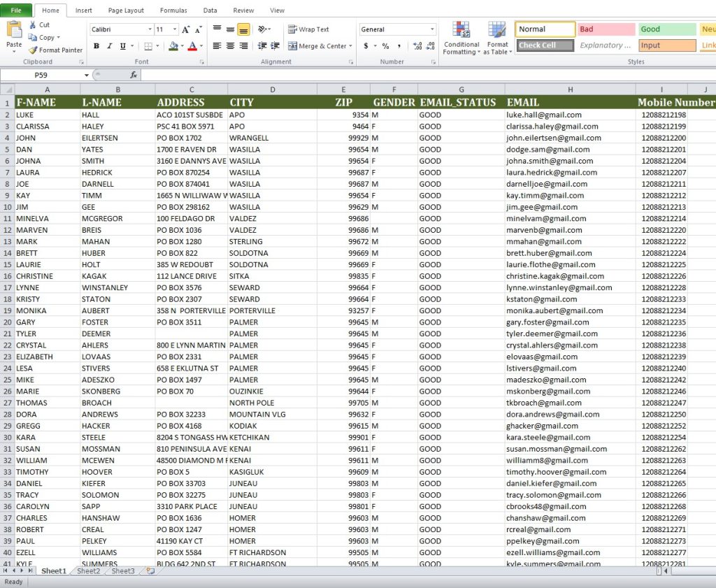Apply Fill Color bucket icon

tap(173, 46)
